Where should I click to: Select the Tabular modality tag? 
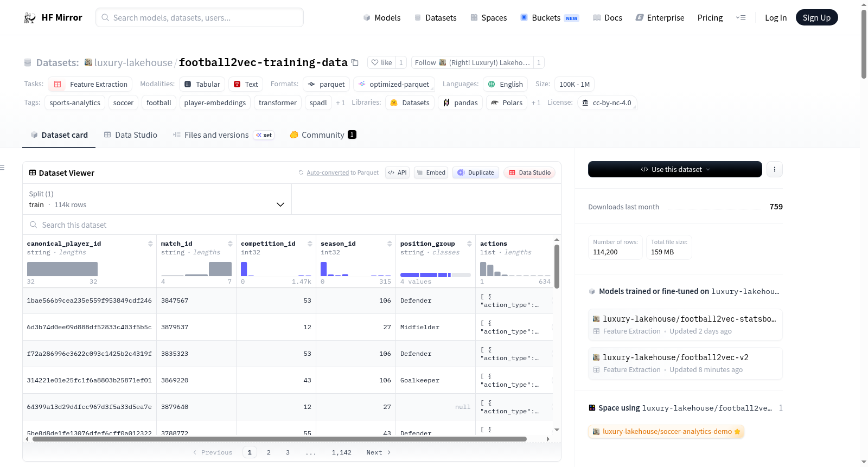[202, 84]
